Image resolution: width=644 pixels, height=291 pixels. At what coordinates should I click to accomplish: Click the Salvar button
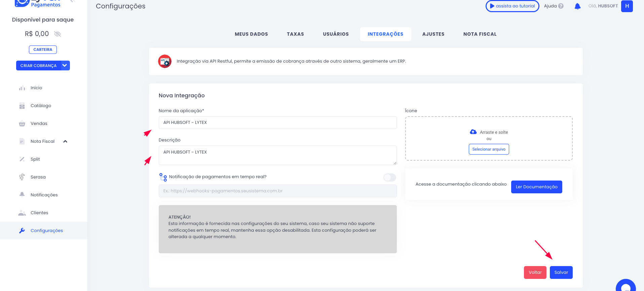pyautogui.click(x=561, y=272)
